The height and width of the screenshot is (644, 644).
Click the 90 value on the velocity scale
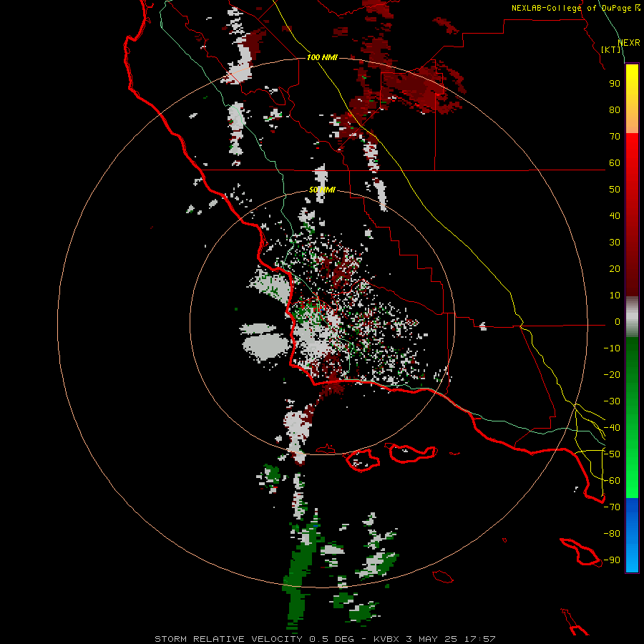[x=615, y=84]
